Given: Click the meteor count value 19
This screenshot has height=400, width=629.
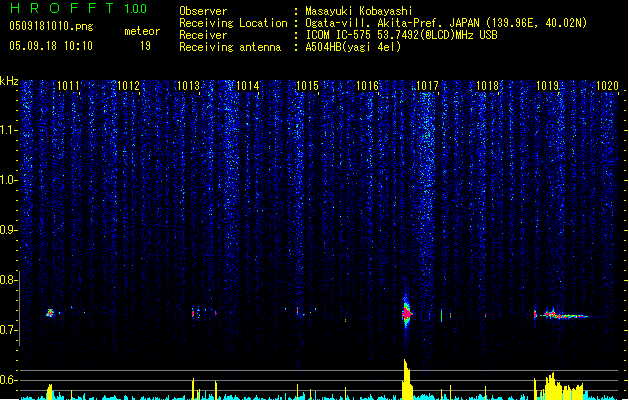Looking at the screenshot, I should point(145,46).
